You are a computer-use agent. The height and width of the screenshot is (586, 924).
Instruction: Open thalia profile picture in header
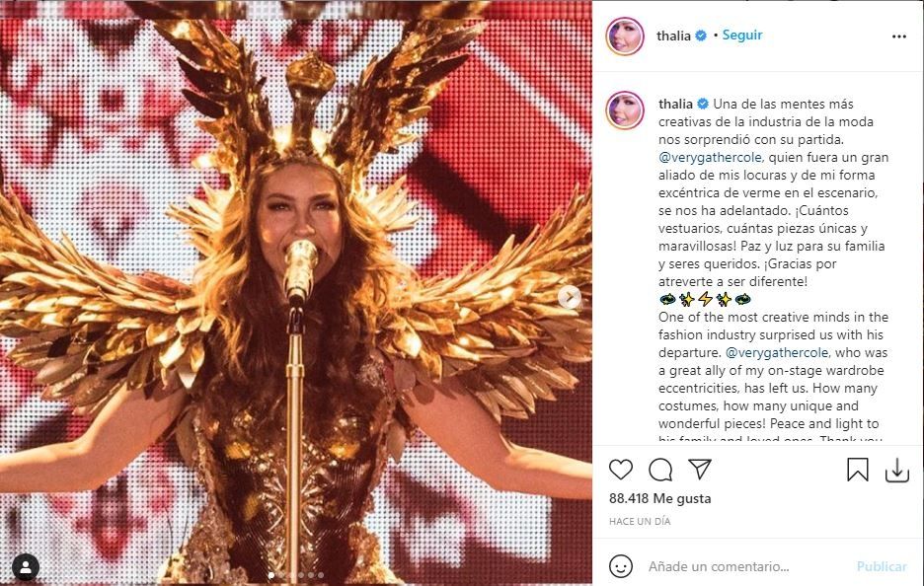click(x=625, y=36)
